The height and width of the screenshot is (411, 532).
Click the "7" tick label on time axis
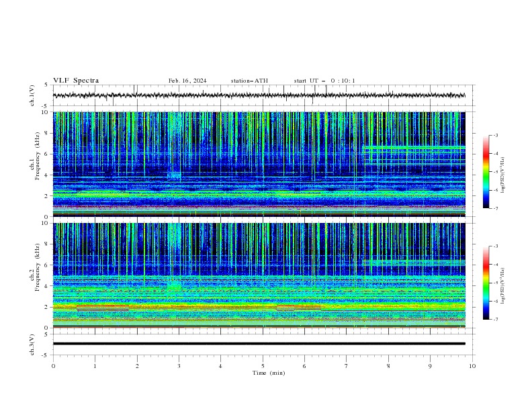[x=347, y=366]
